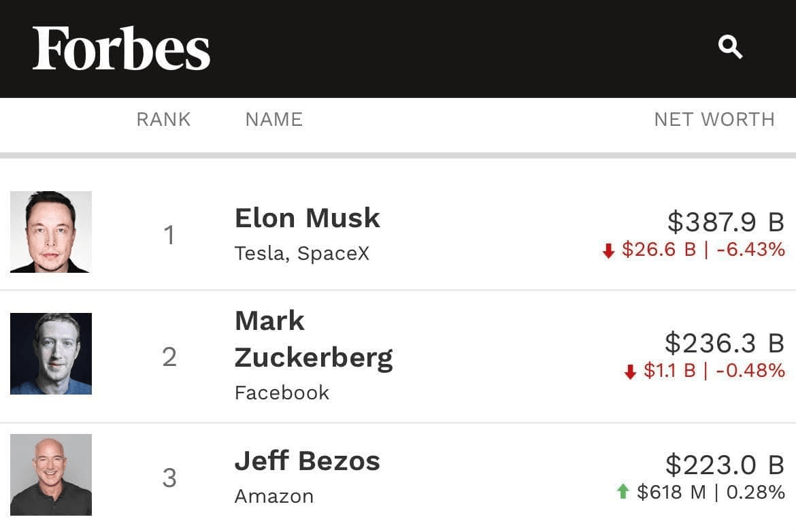Click the red down arrow beside $1.1 B

pos(630,371)
